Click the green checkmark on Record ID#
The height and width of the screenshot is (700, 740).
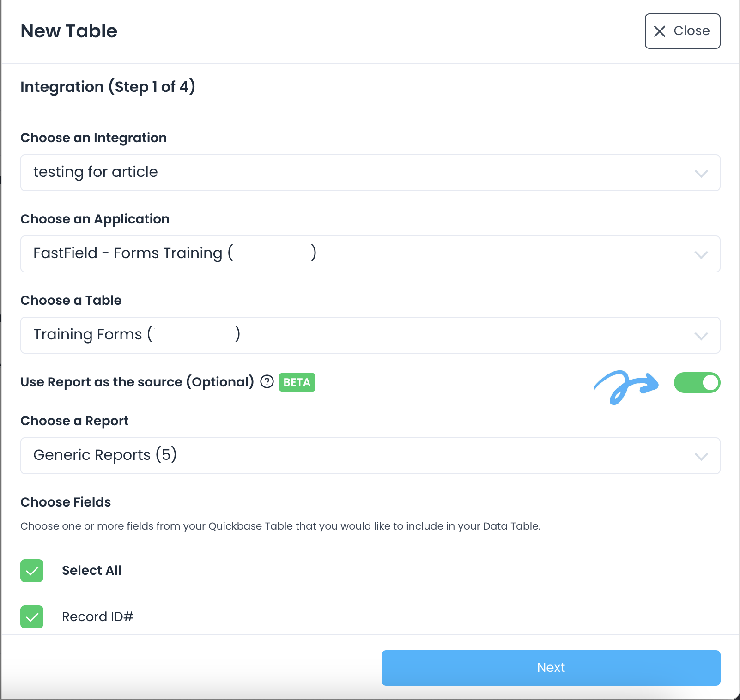[x=31, y=617]
